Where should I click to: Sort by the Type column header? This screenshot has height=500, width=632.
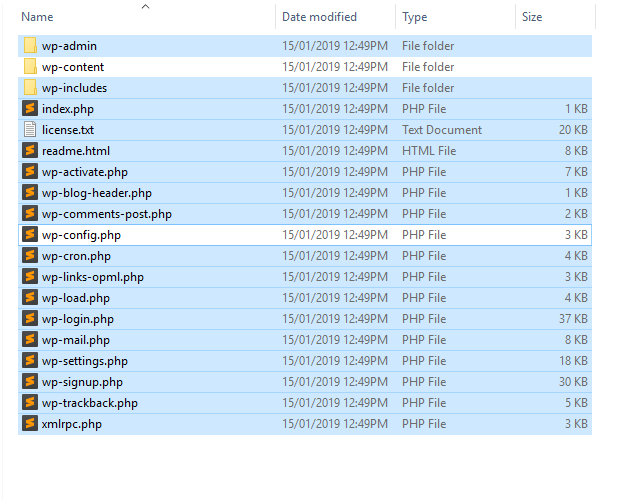[x=414, y=17]
